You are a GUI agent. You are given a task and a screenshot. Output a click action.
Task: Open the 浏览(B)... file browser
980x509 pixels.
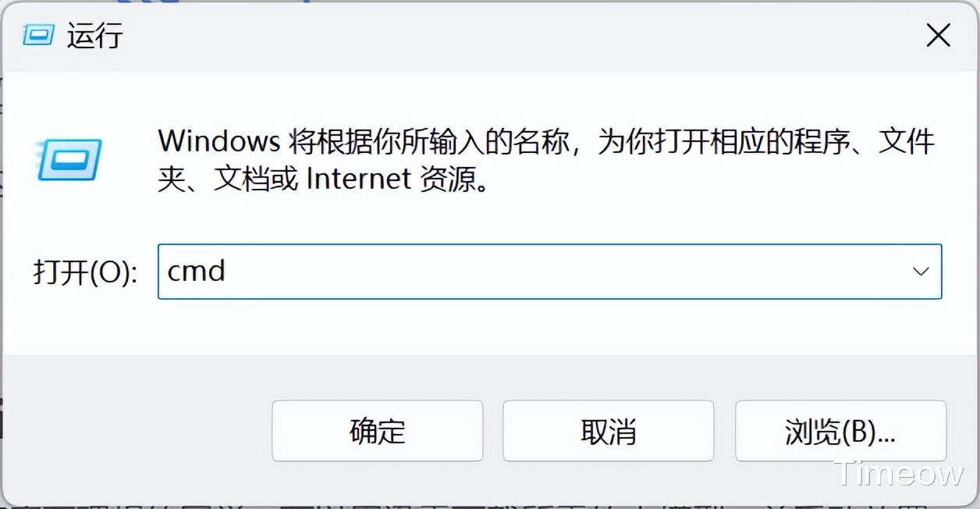840,431
